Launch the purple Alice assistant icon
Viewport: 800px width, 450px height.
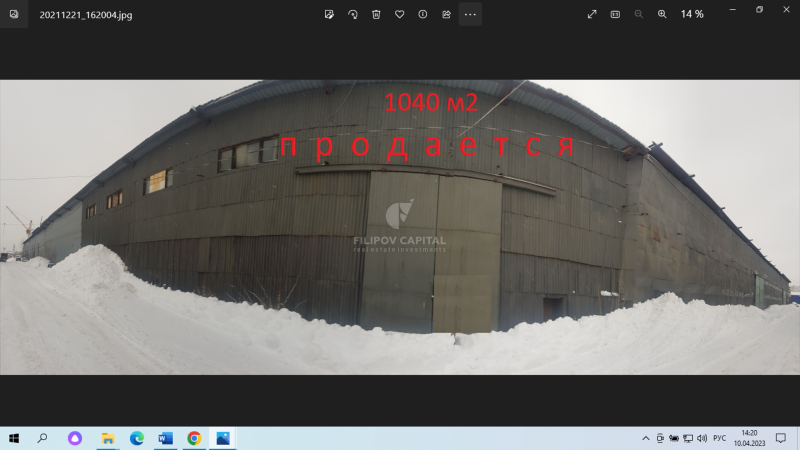[x=75, y=438]
